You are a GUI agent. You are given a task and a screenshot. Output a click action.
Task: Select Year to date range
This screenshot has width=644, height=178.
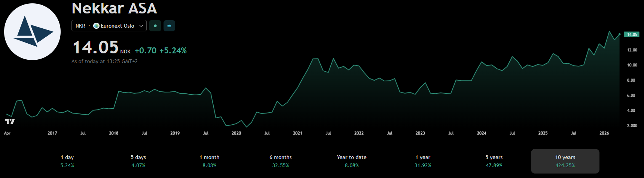pos(352,161)
